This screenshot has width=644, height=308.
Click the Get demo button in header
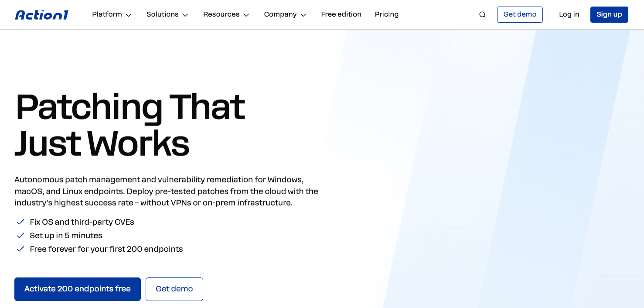point(520,14)
